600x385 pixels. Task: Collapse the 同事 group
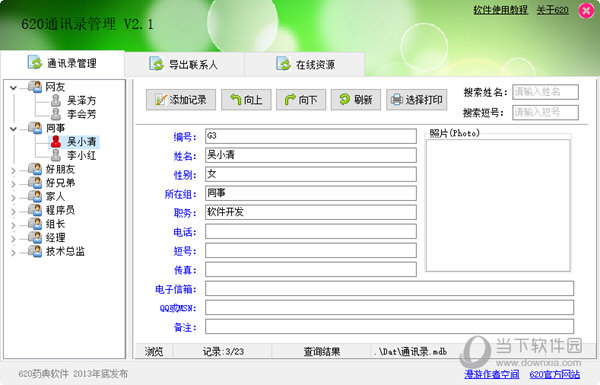click(x=13, y=129)
